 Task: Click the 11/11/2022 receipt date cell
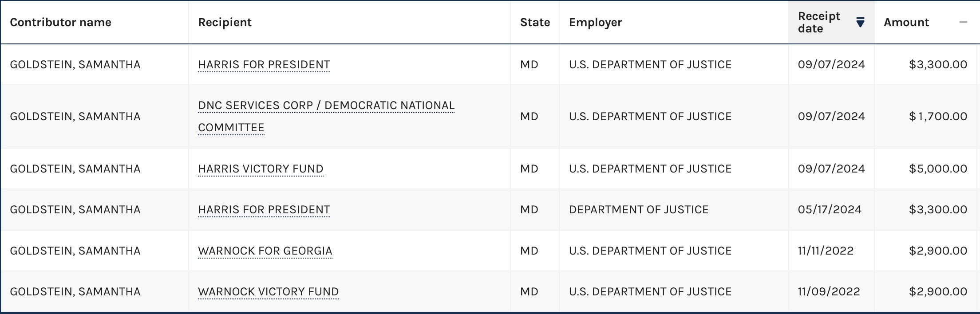826,251
